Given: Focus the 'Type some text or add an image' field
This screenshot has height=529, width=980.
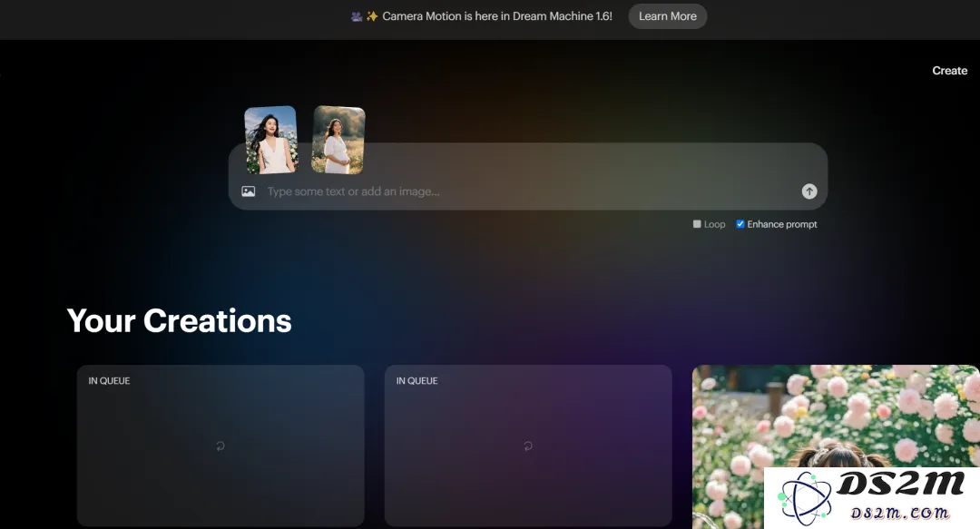Looking at the screenshot, I should tap(528, 191).
